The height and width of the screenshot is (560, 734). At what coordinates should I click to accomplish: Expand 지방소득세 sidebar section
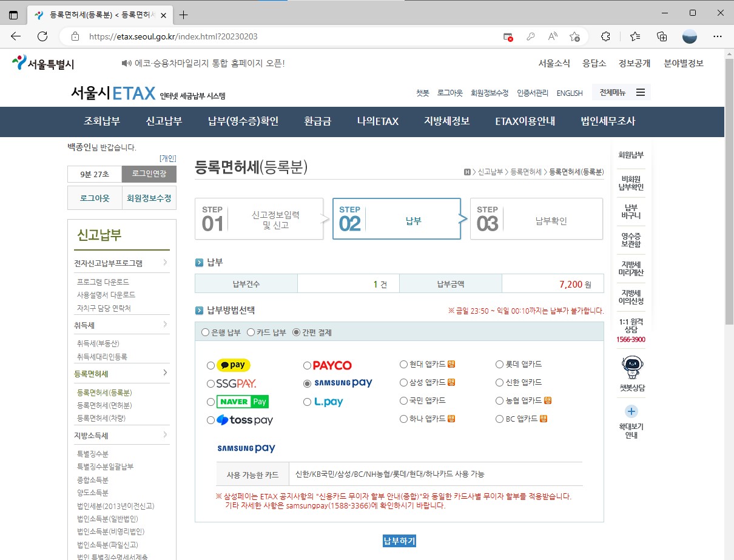tap(121, 435)
